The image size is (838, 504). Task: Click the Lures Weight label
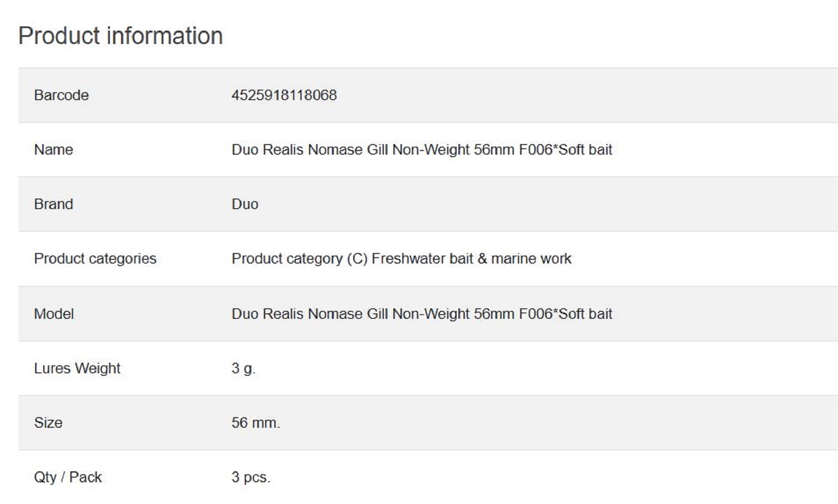click(x=77, y=368)
